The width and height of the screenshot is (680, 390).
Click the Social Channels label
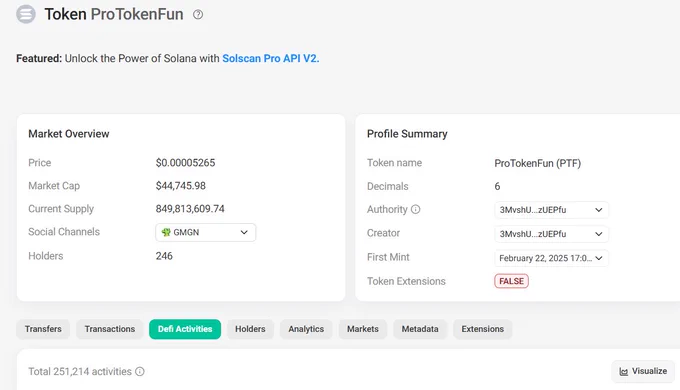pyautogui.click(x=64, y=232)
